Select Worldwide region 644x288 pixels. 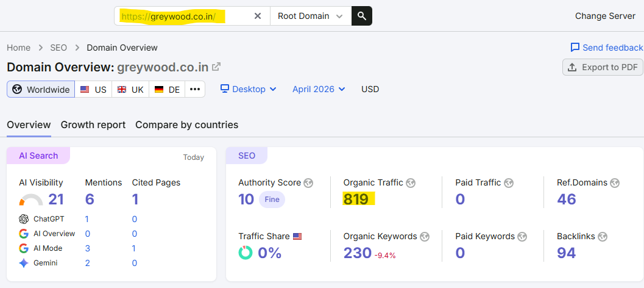click(x=41, y=89)
